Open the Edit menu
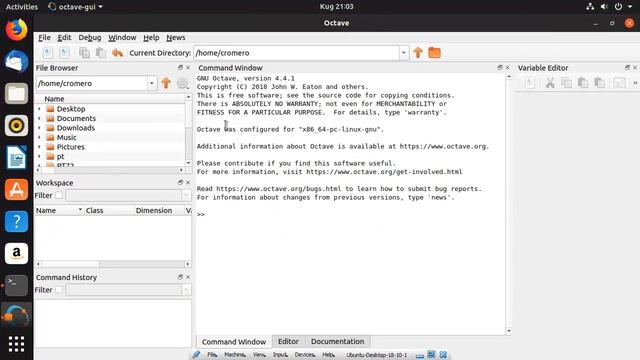The image size is (640, 360). 64,37
